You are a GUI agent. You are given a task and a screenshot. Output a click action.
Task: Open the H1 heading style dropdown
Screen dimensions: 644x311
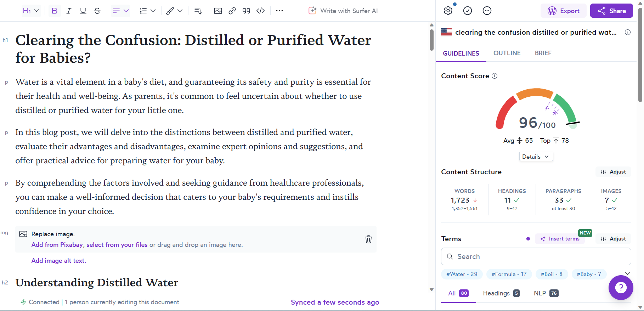tap(31, 11)
